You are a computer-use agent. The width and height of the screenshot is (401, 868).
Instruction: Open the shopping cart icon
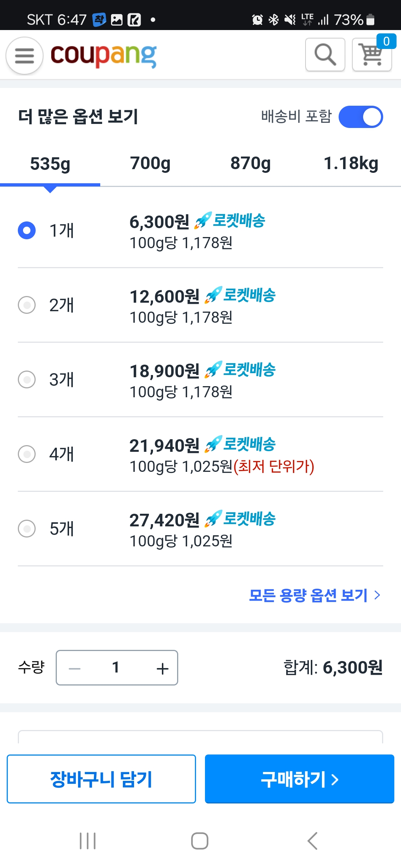point(372,55)
